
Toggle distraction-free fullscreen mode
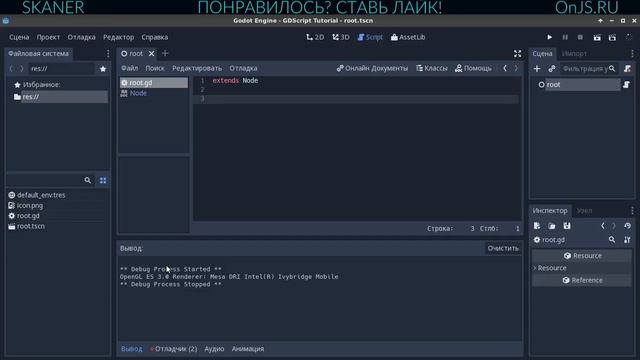click(x=517, y=53)
